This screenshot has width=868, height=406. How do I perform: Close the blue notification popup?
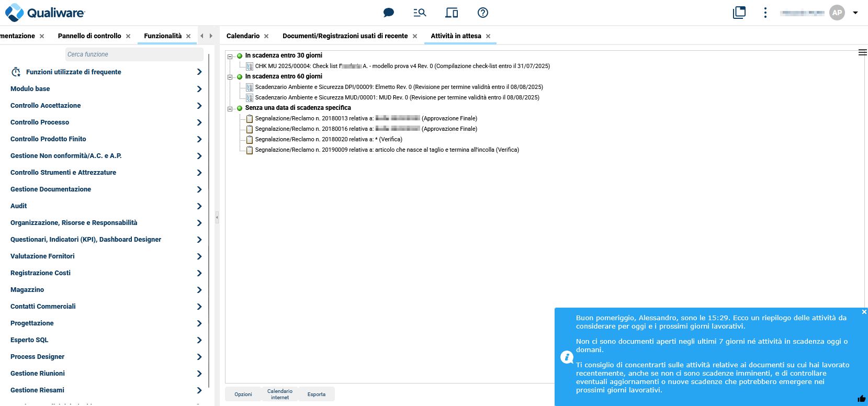[x=864, y=312]
